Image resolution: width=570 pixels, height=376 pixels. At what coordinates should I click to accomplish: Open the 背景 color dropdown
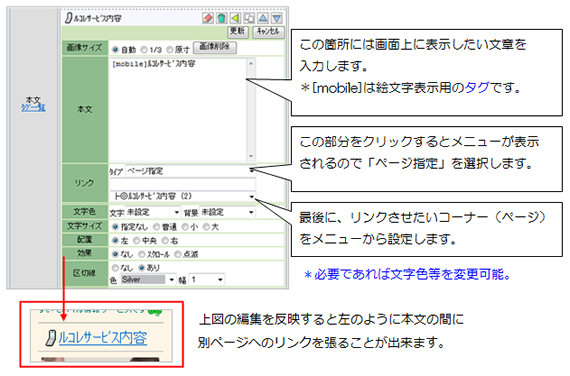click(227, 212)
